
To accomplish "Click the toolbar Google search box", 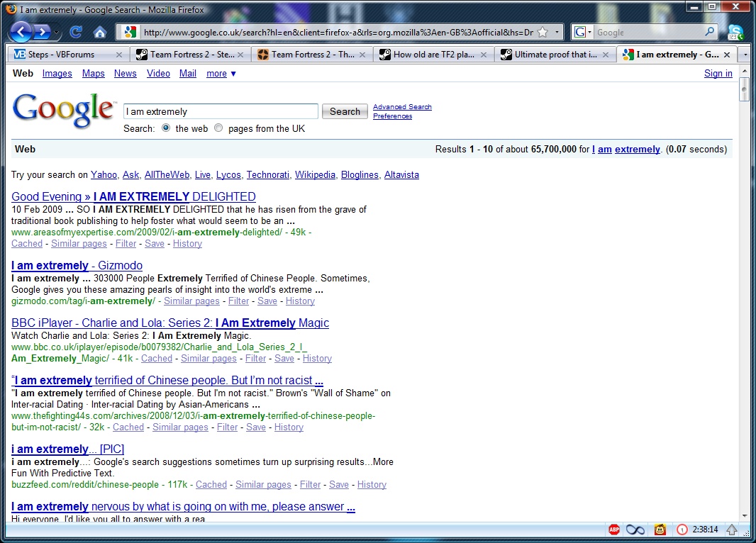I will pos(648,33).
